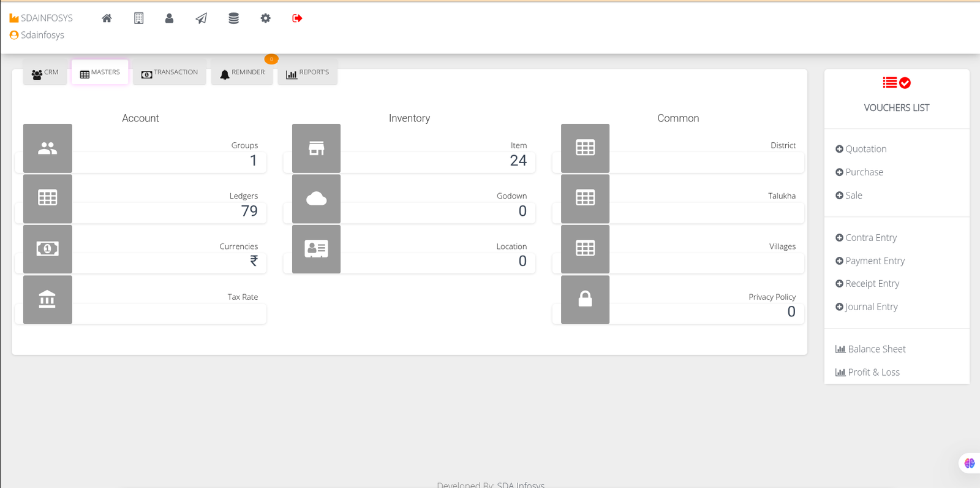Click the Tax Rate bank icon tile

(48, 299)
